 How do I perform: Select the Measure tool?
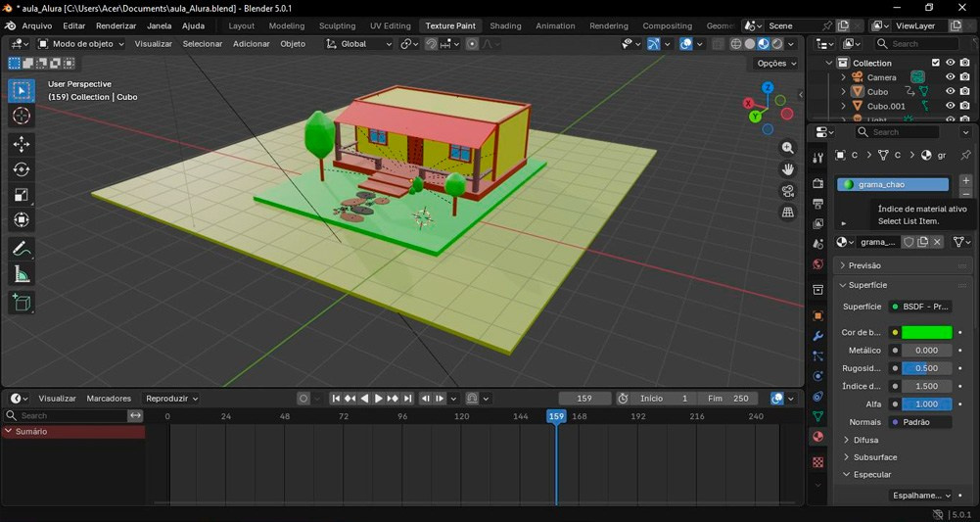(22, 274)
